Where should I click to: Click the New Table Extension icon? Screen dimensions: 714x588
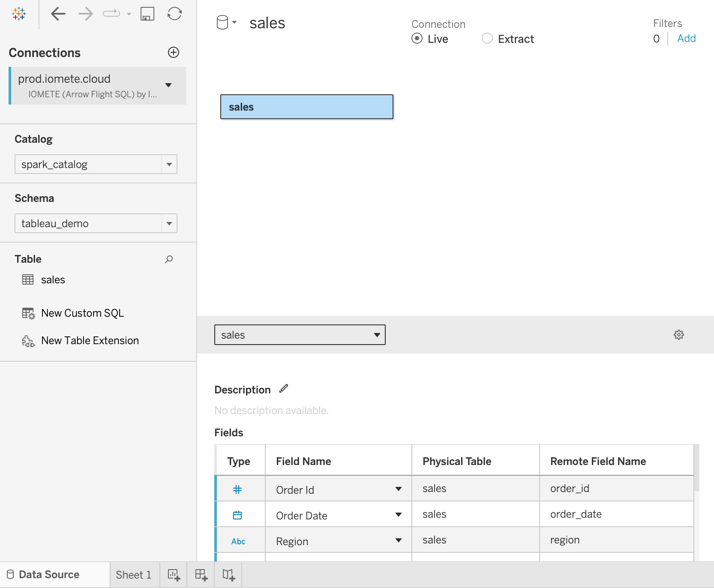28,341
